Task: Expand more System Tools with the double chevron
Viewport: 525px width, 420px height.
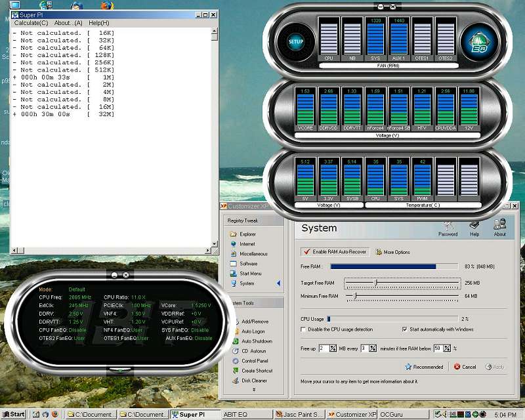Action: pyautogui.click(x=254, y=390)
